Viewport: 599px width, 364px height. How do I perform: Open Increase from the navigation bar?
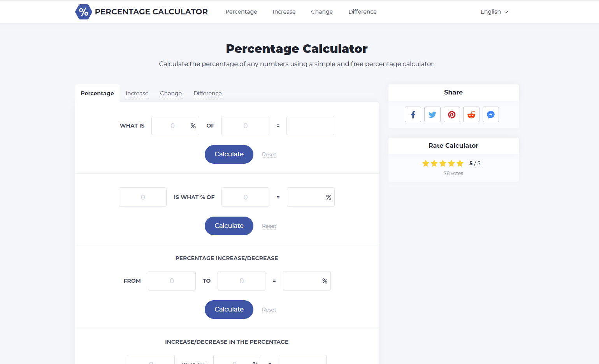[284, 12]
